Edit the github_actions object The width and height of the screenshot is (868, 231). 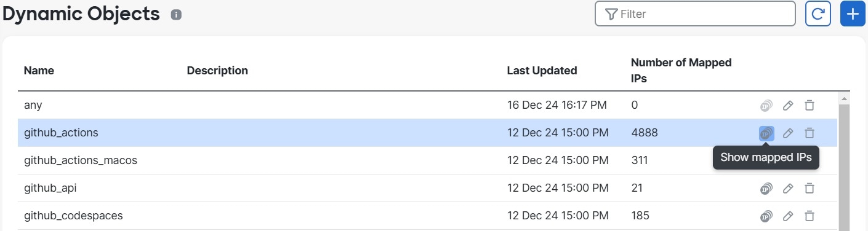[x=788, y=133]
